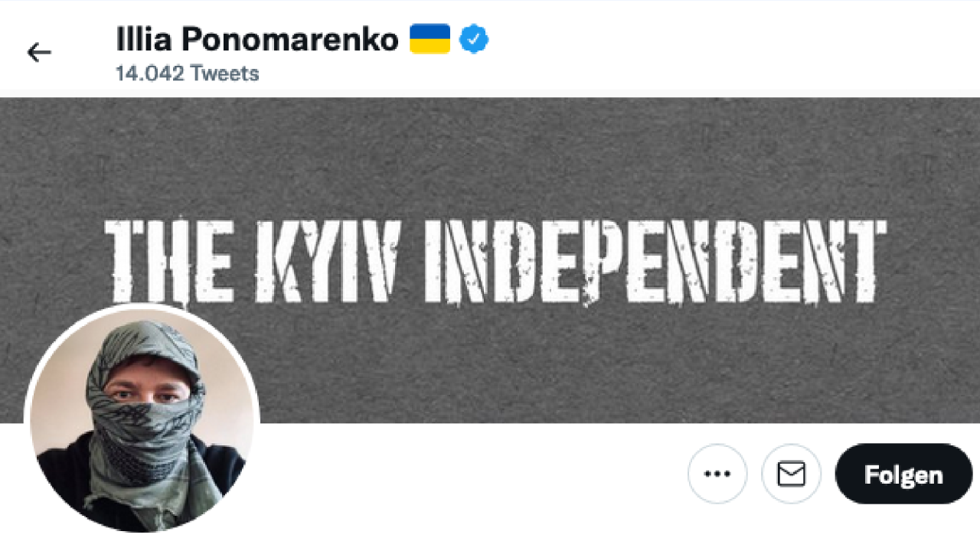Click white area left of more button
Image resolution: width=980 pixels, height=551 pixels.
475,474
